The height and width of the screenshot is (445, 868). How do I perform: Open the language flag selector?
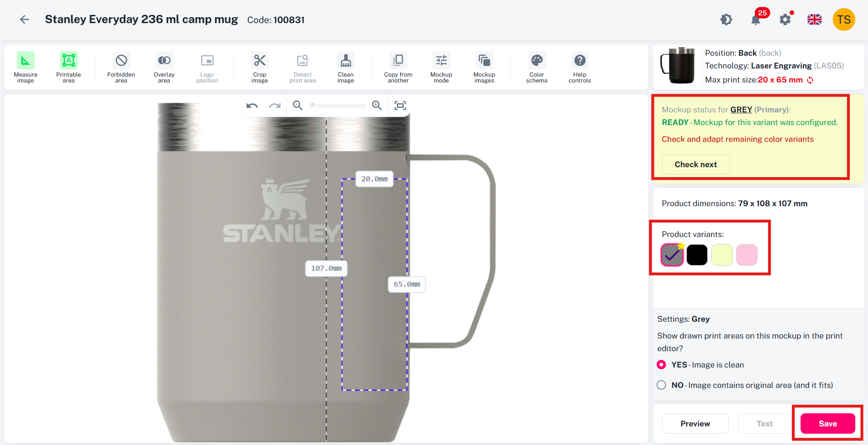pos(815,19)
